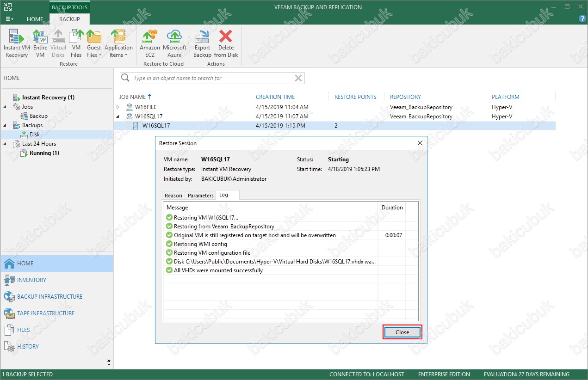Click the Last 24 Hours icon

tap(17, 144)
